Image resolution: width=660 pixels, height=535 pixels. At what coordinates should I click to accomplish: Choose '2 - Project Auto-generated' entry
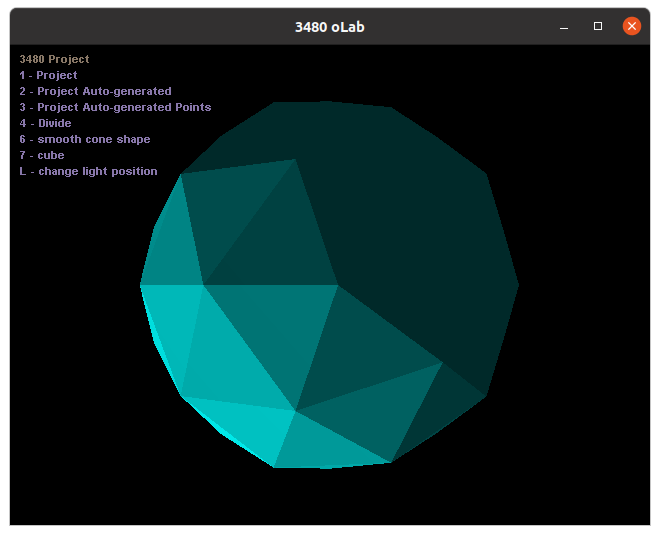95,91
